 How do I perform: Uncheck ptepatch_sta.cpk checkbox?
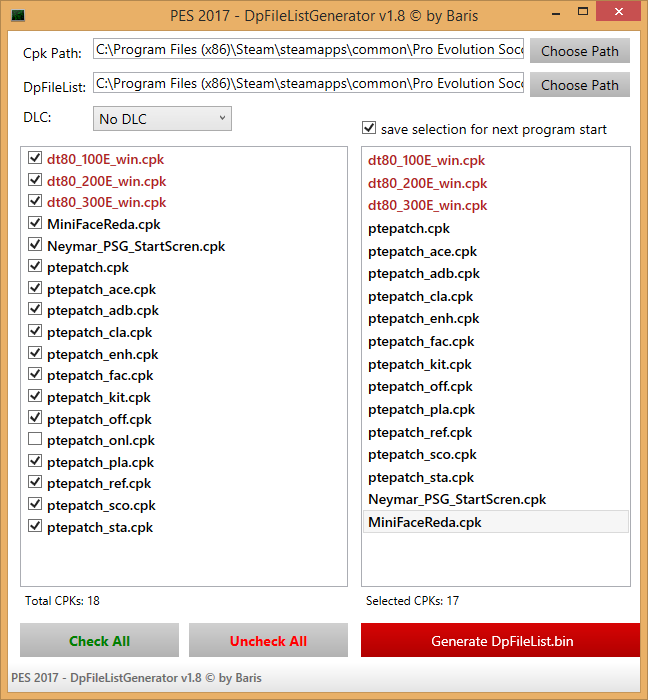(35, 526)
